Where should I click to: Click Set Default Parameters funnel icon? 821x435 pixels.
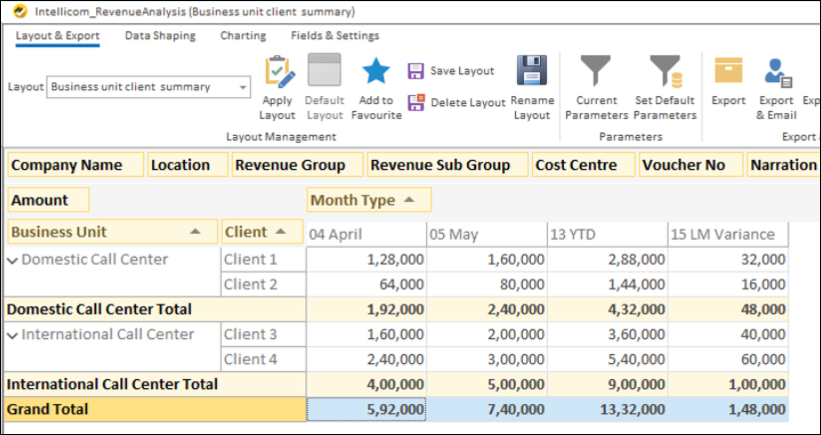coord(665,72)
